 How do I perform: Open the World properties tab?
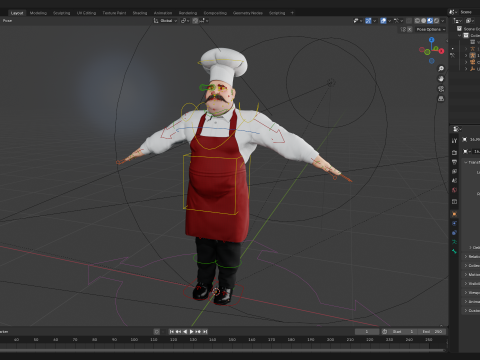click(x=454, y=190)
